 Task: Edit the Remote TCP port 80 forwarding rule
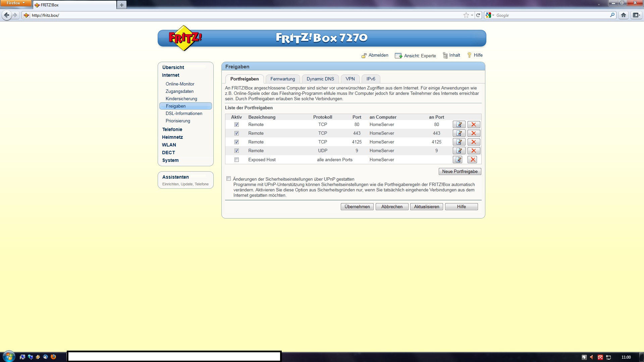pos(459,124)
